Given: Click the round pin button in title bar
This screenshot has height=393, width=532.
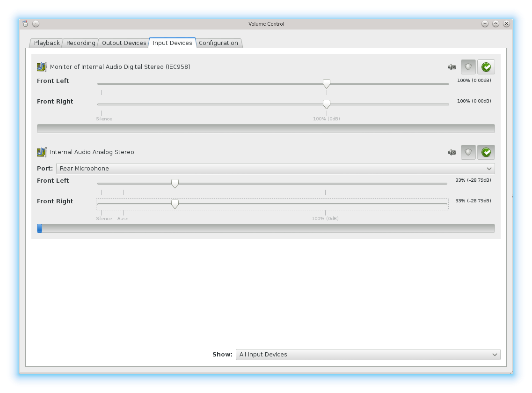Looking at the screenshot, I should pos(36,23).
